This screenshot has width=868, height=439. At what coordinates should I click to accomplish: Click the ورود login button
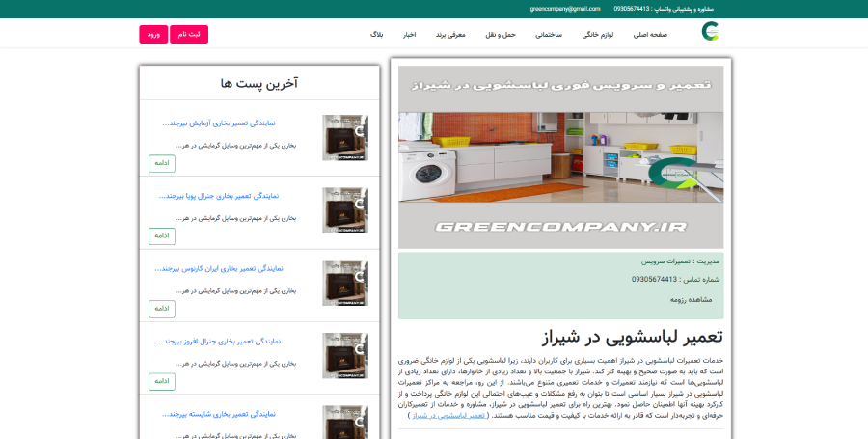coord(153,35)
